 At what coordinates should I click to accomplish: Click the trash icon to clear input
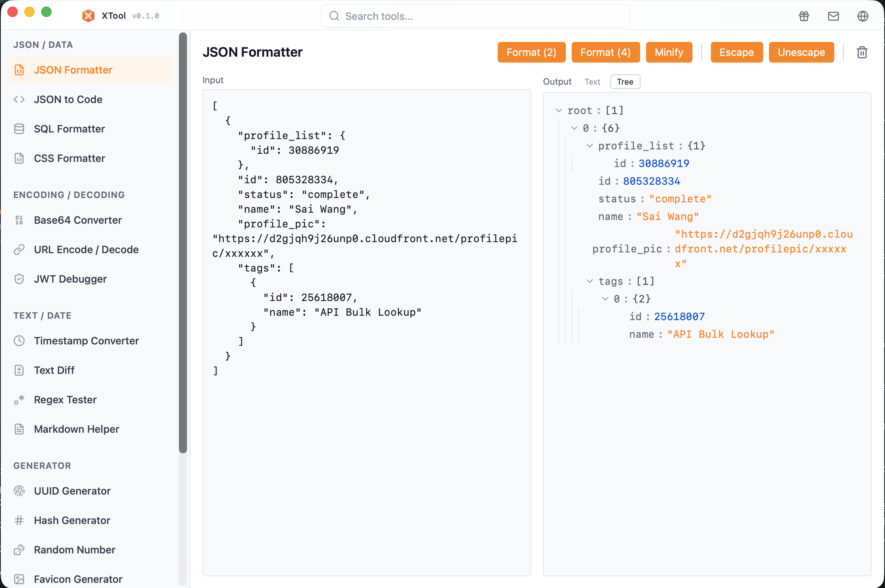click(x=862, y=53)
